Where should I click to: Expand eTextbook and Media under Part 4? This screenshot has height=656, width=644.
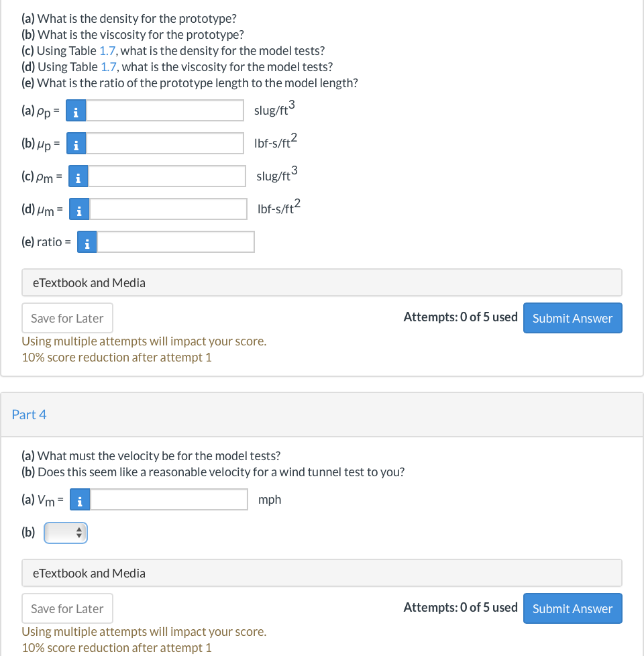321,573
